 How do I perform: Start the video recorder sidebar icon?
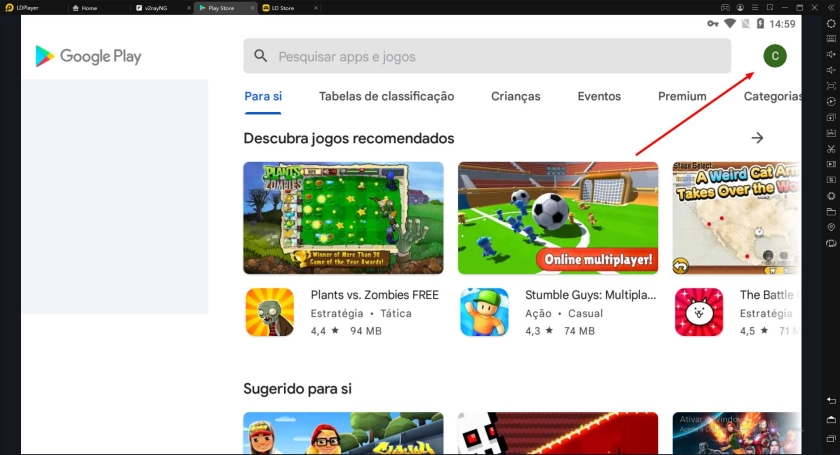831,165
